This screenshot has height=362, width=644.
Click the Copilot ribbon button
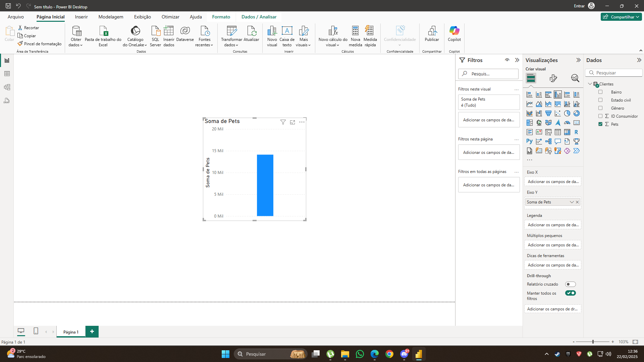pos(454,34)
